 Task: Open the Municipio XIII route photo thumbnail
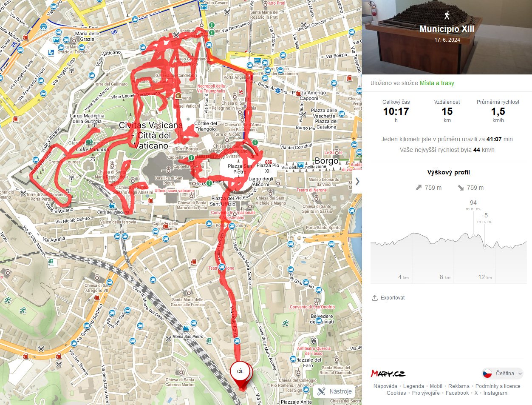pyautogui.click(x=447, y=37)
